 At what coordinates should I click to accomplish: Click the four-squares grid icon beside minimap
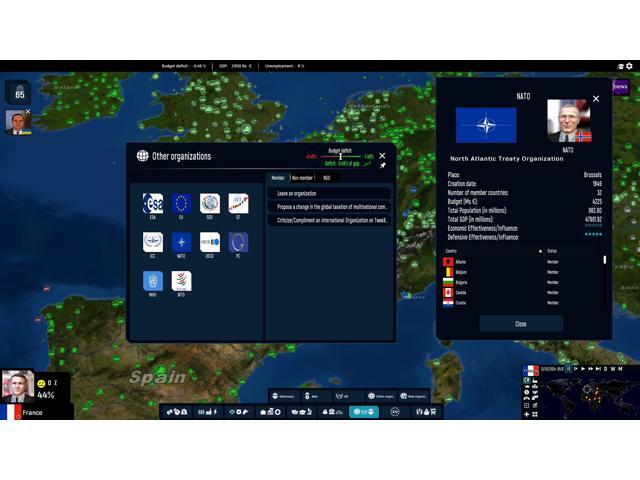point(535,414)
